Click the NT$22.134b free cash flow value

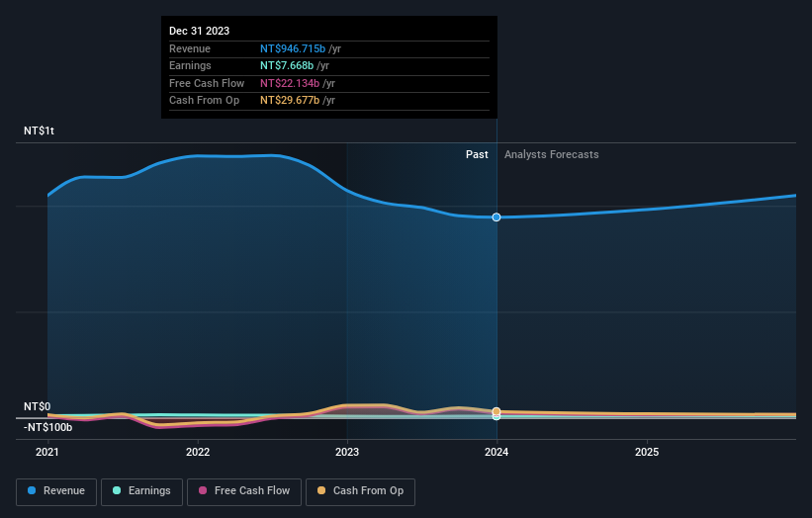point(290,83)
